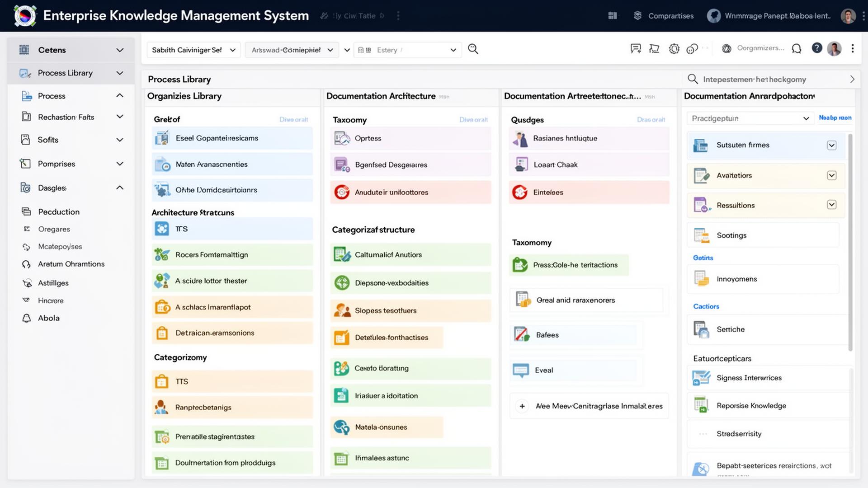868x488 pixels.
Task: Click the Eveal monitor icon
Action: pyautogui.click(x=521, y=370)
